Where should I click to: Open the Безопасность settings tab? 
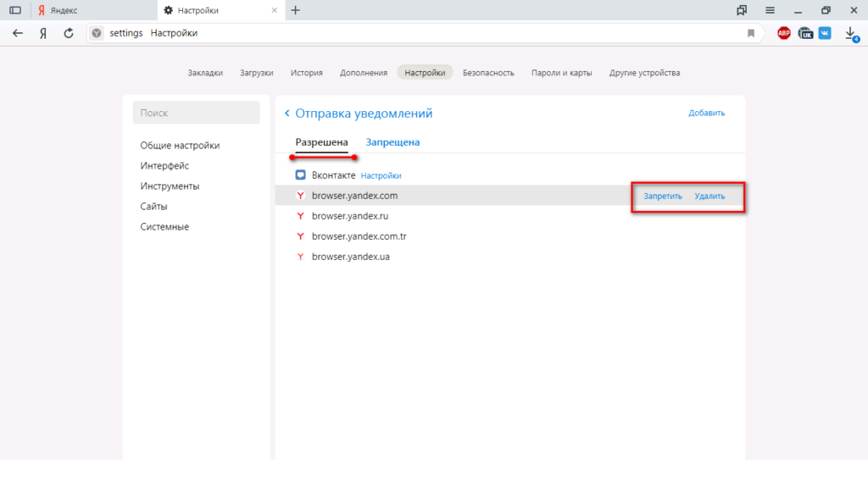coord(488,73)
